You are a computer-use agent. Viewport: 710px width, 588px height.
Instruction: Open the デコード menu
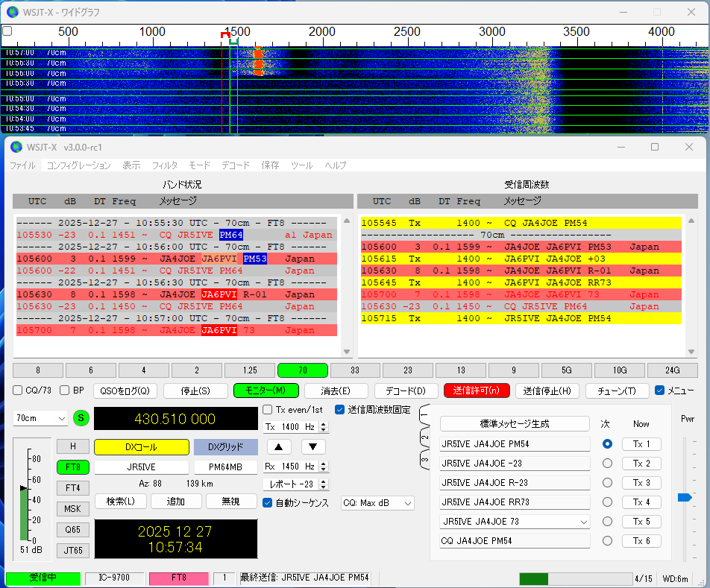pos(236,165)
